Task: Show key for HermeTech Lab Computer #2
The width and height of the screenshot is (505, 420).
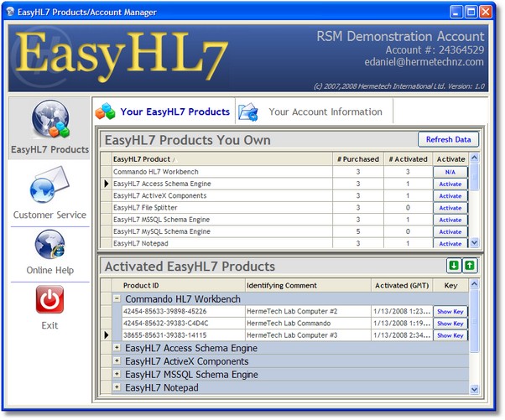Action: tap(450, 312)
